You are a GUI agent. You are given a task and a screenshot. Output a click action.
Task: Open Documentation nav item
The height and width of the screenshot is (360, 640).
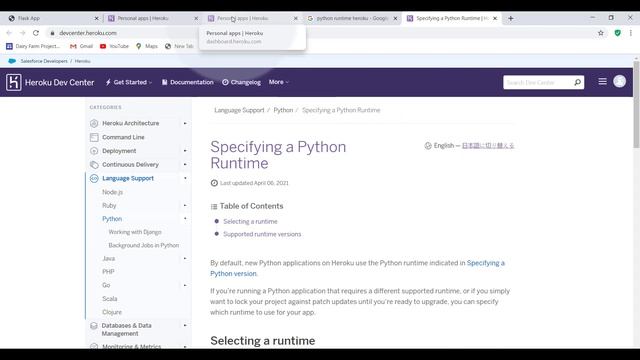(187, 82)
